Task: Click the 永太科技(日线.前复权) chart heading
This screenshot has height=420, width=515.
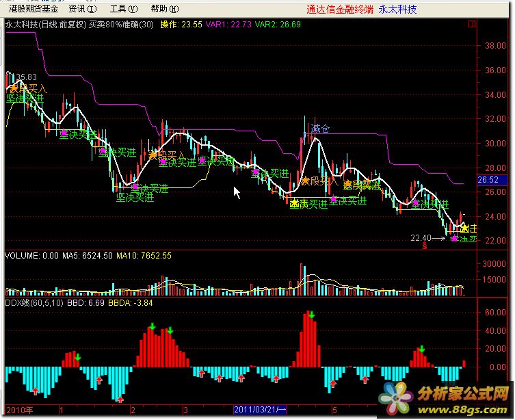Action: pyautogui.click(x=46, y=25)
